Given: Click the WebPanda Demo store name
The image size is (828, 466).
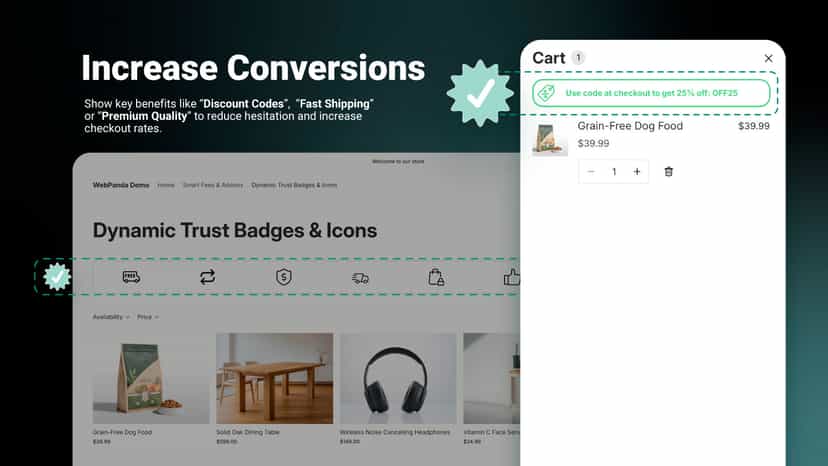Looking at the screenshot, I should [121, 185].
